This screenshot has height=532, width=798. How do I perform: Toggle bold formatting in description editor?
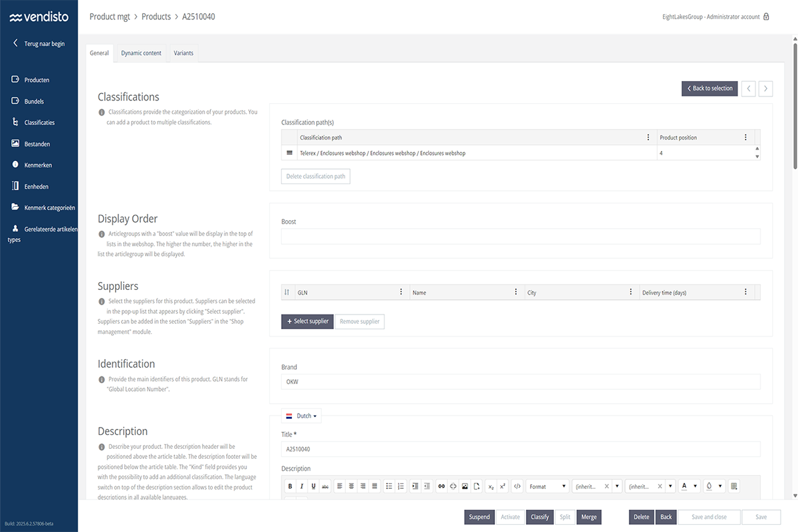point(289,486)
